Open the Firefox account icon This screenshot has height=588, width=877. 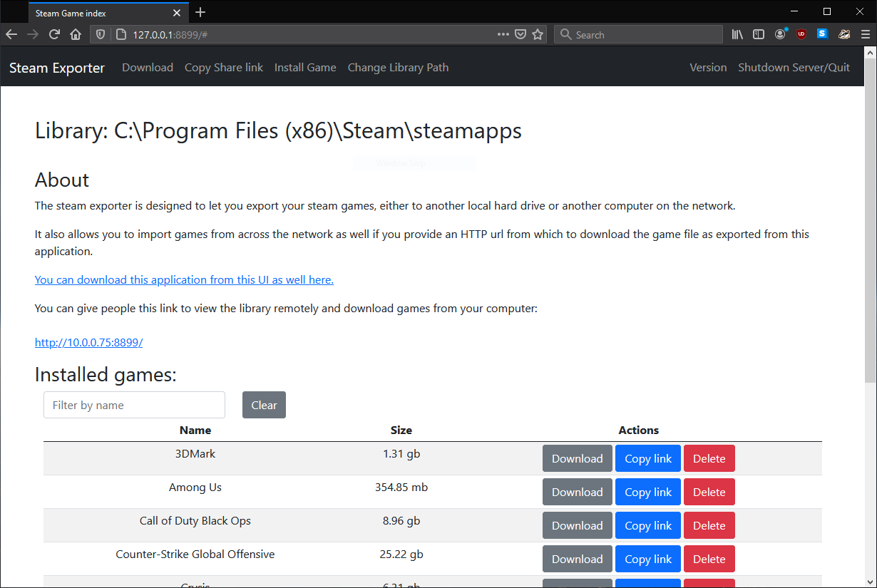pyautogui.click(x=781, y=34)
